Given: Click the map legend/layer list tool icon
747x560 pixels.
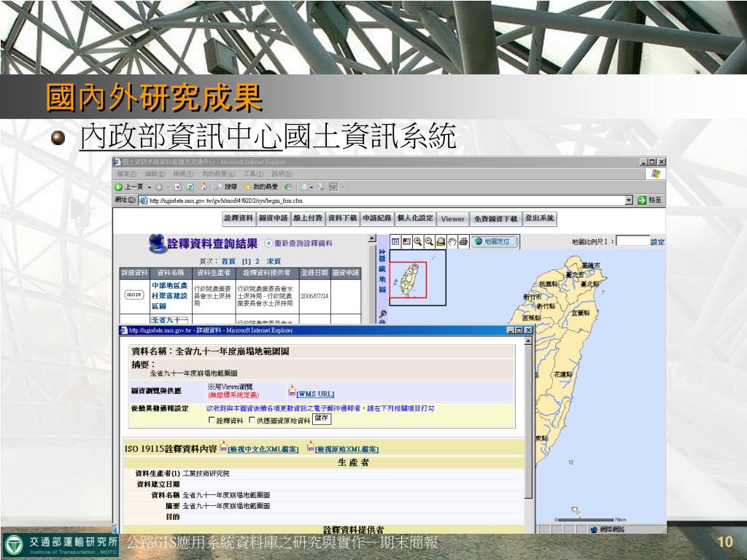Looking at the screenshot, I should (395, 241).
